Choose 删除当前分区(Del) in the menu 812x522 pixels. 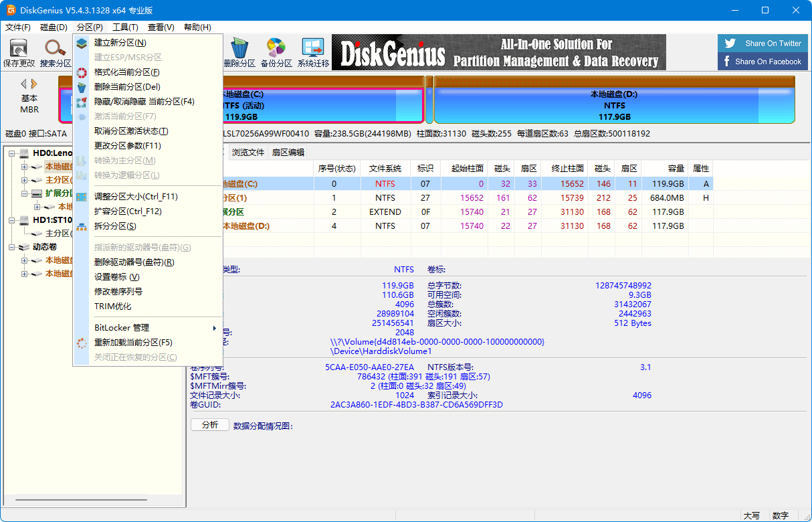[x=148, y=87]
